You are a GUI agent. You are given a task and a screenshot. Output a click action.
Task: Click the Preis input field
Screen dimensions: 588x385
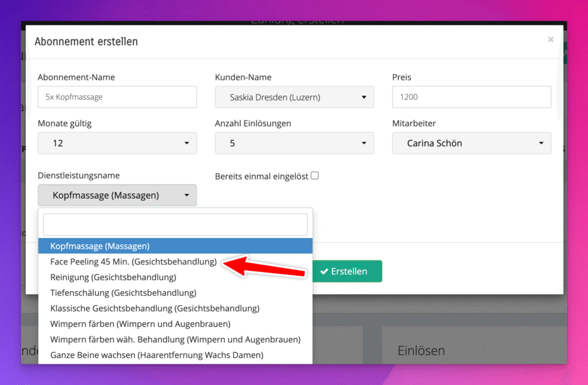coord(471,97)
